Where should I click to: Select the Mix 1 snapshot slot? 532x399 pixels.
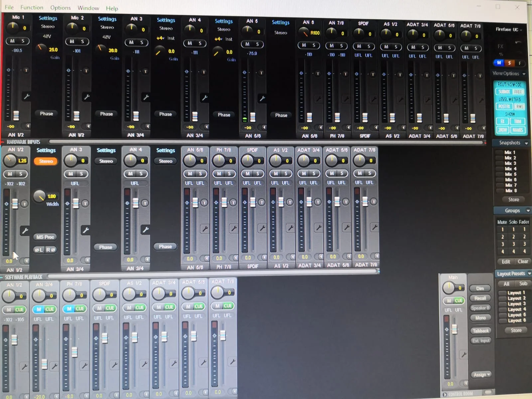coord(510,152)
